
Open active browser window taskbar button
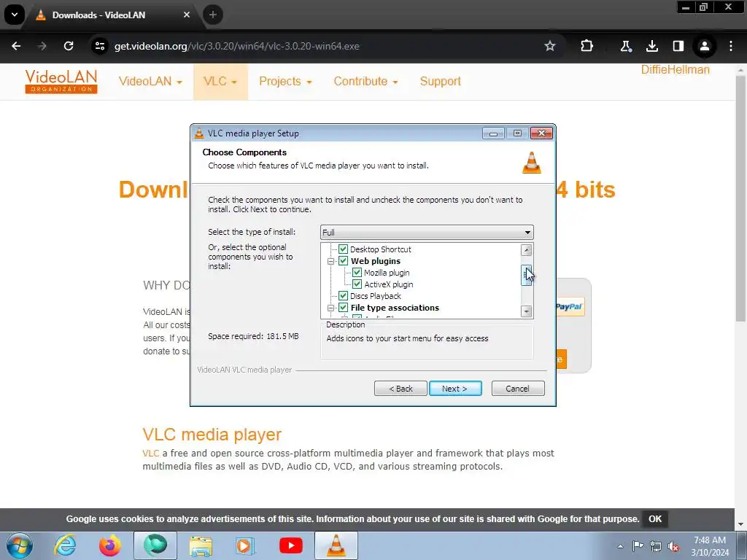coord(155,545)
